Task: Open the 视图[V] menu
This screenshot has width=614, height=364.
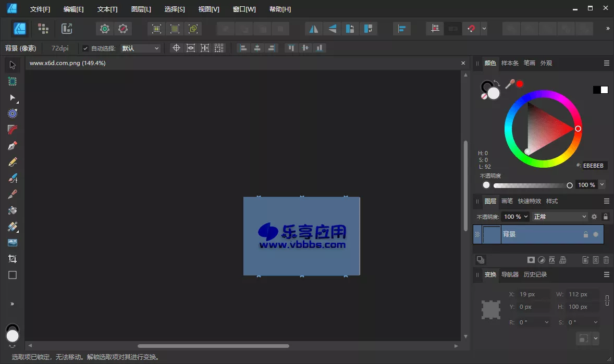Action: [208, 9]
